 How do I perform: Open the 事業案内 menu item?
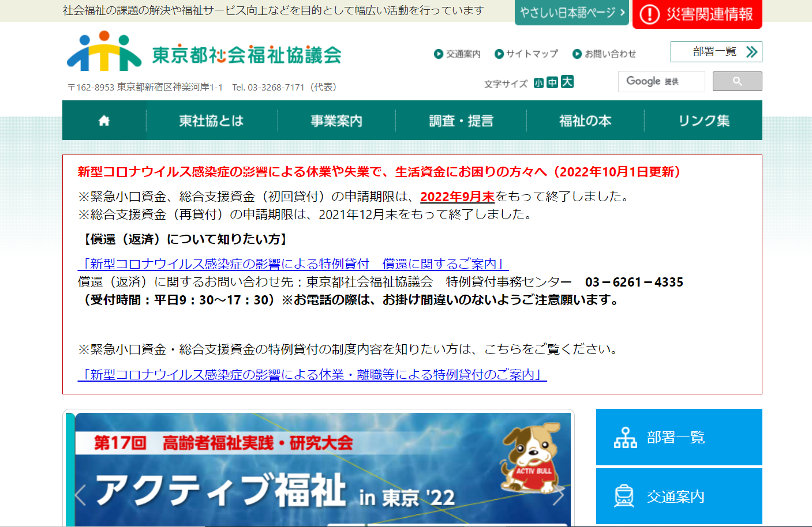click(x=336, y=121)
